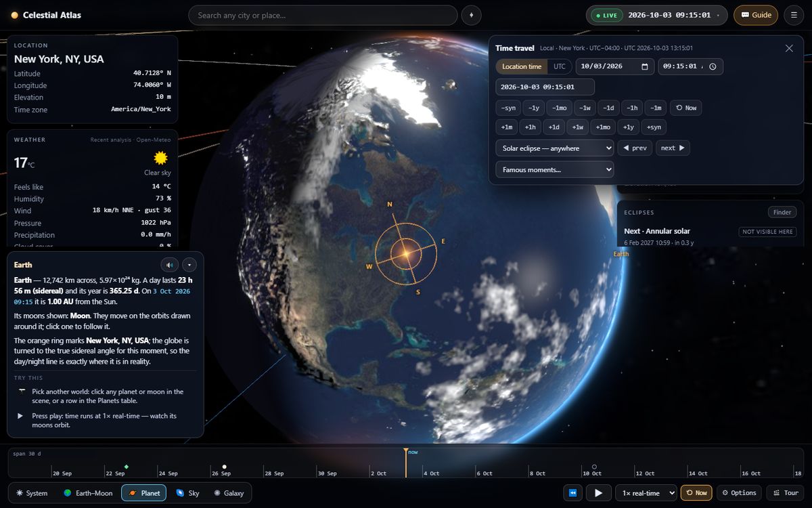Screen dimensions: 812x508
Task: Step back one day (−1d)
Action: coord(609,108)
